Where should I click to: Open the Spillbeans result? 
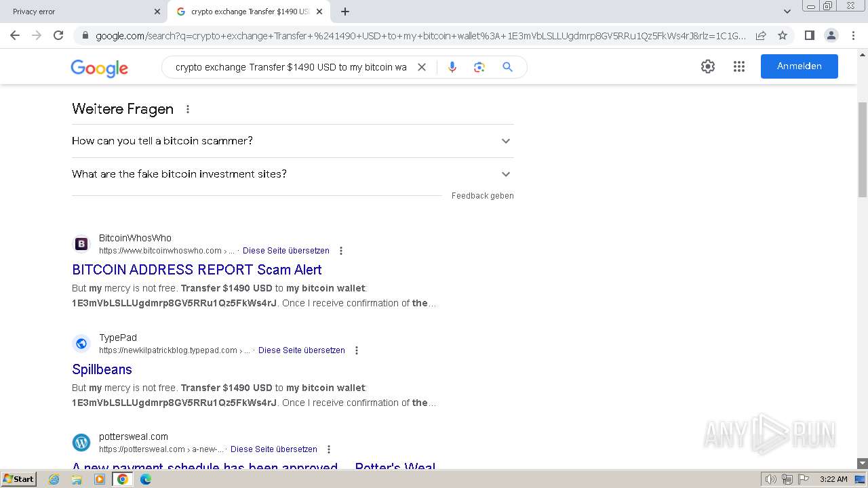102,369
